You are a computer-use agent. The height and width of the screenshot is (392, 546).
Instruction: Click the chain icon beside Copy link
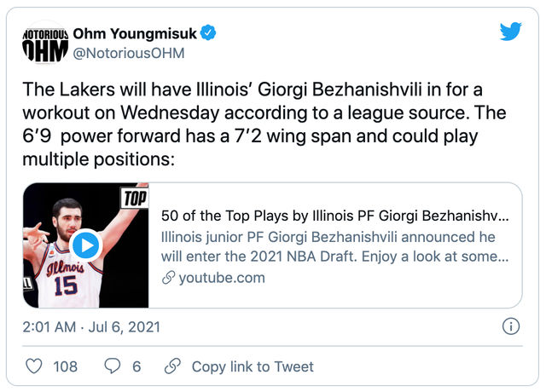[172, 366]
